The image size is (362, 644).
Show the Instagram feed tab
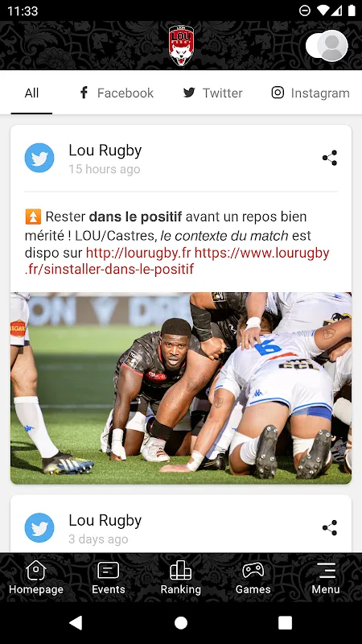pyautogui.click(x=311, y=93)
